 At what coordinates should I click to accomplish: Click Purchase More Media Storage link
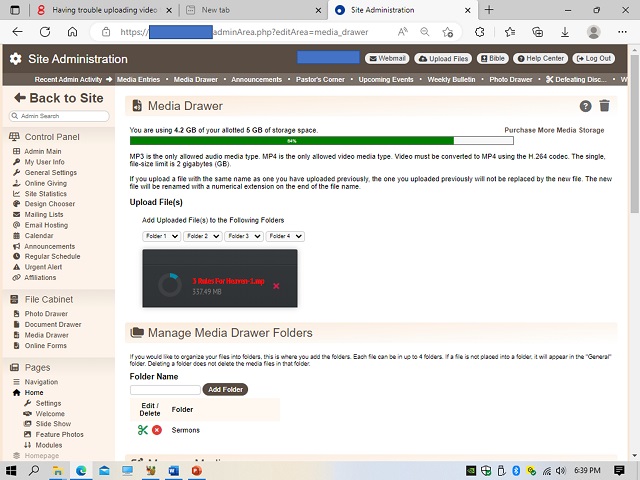coord(554,130)
